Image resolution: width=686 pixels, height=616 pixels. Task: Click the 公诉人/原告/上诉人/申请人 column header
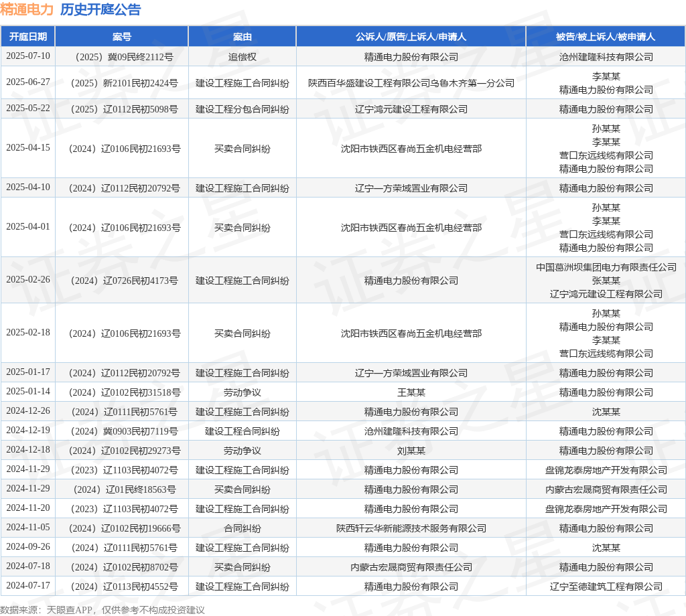tap(411, 37)
